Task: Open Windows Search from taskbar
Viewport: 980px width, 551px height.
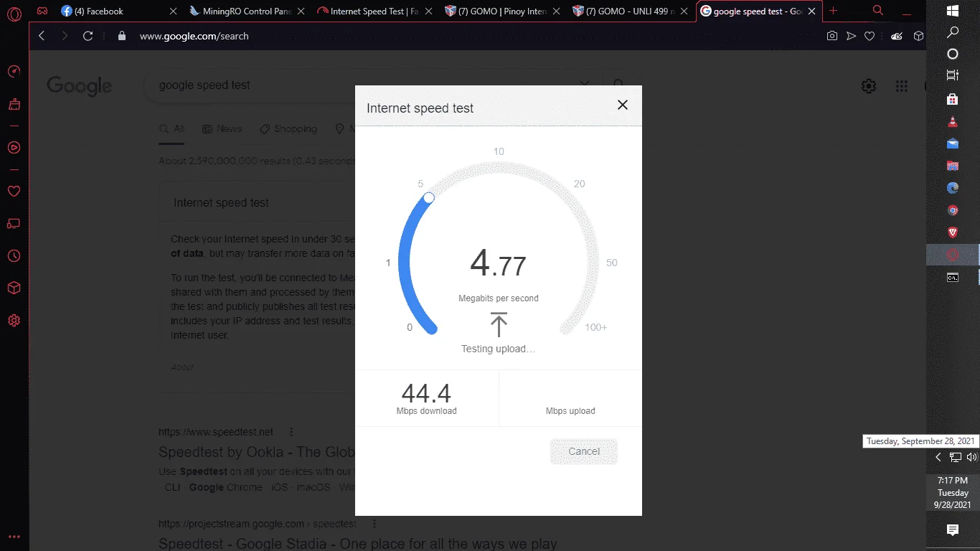Action: 953,32
